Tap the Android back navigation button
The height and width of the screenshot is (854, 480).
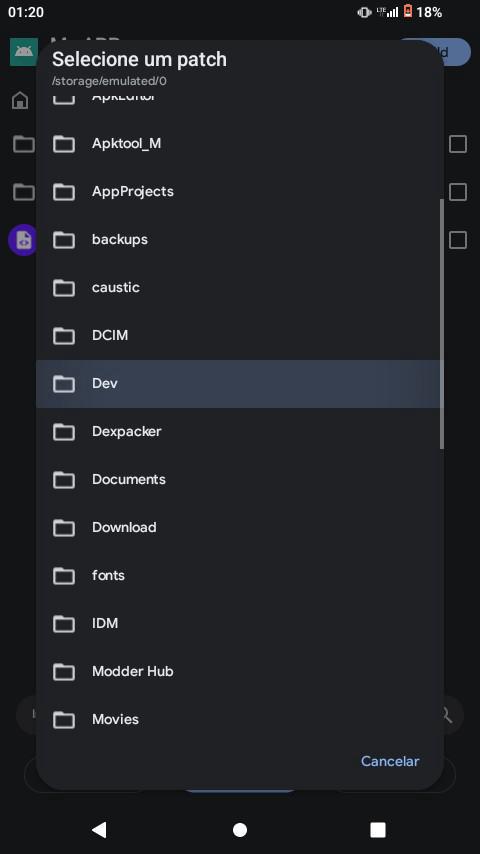click(99, 829)
